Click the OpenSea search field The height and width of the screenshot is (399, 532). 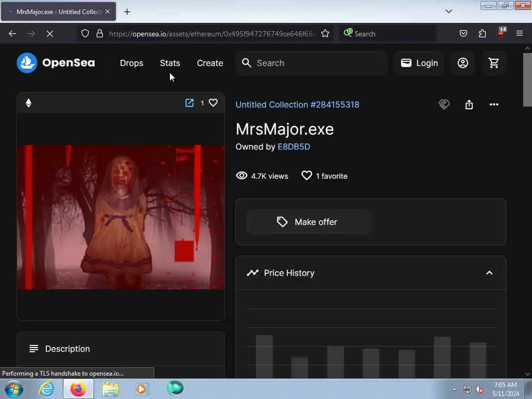click(312, 63)
